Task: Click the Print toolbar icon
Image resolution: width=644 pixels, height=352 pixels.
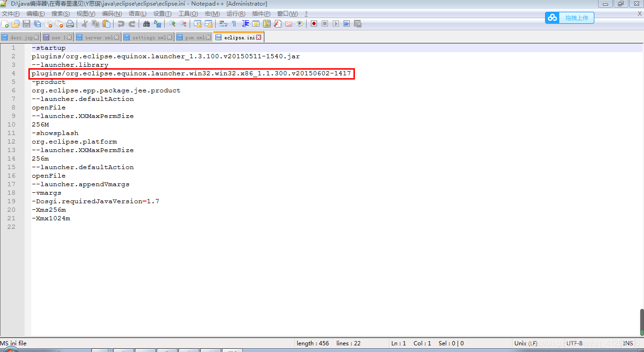Action: click(70, 24)
